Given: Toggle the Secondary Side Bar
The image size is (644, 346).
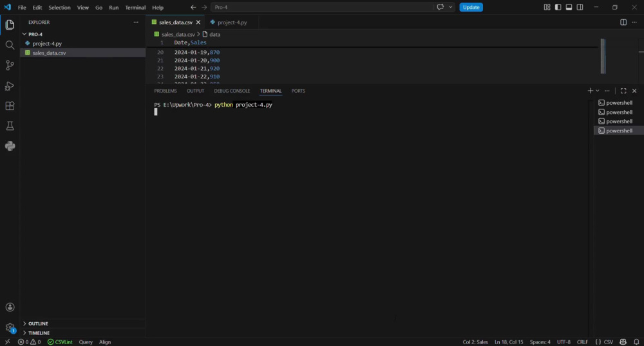Looking at the screenshot, I should coord(580,7).
